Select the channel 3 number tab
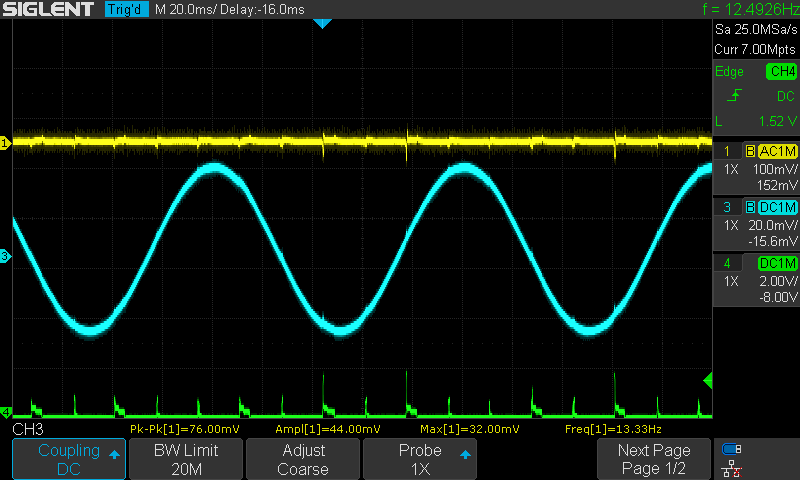 pos(727,207)
